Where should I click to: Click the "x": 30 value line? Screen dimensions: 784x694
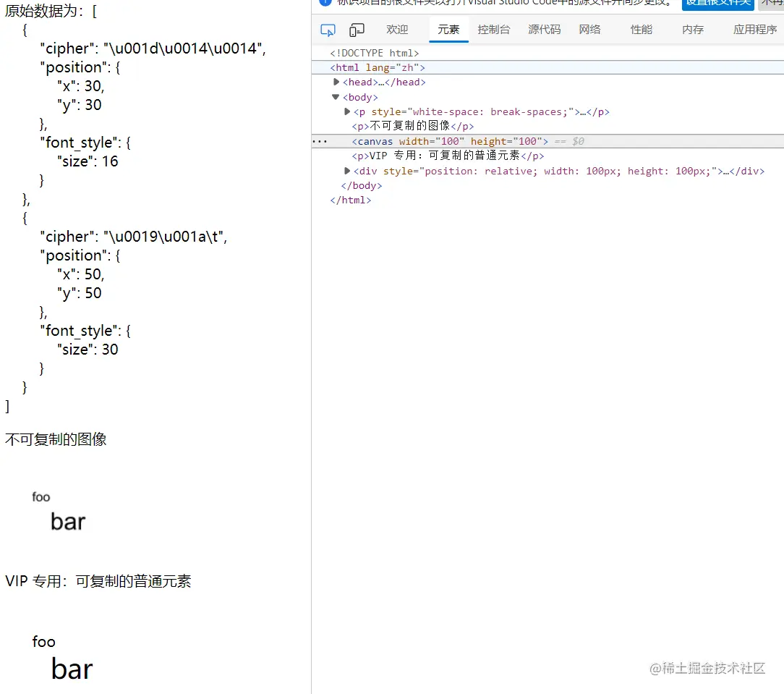(80, 86)
